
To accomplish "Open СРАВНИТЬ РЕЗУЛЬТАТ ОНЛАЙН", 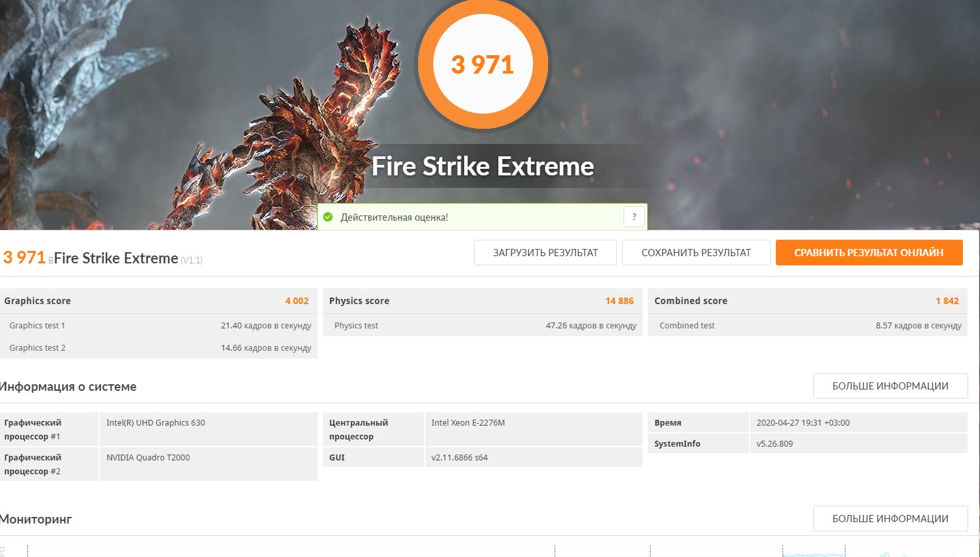I will [869, 253].
